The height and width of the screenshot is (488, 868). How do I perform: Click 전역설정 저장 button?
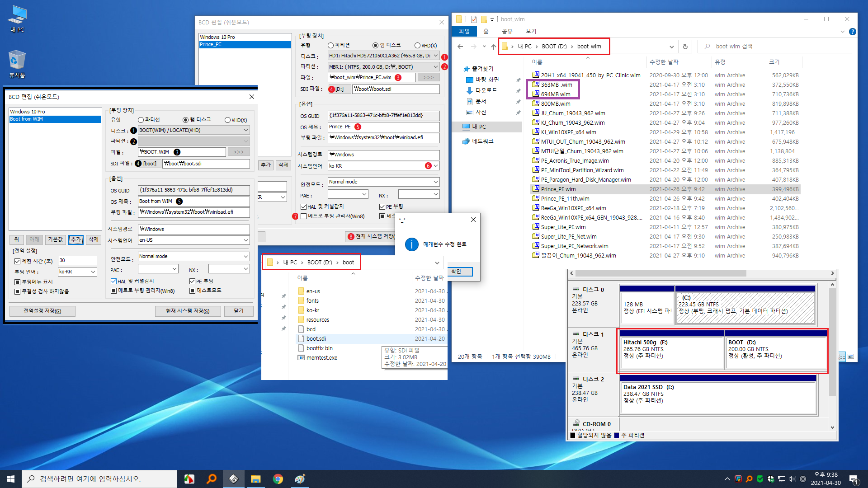coord(42,311)
